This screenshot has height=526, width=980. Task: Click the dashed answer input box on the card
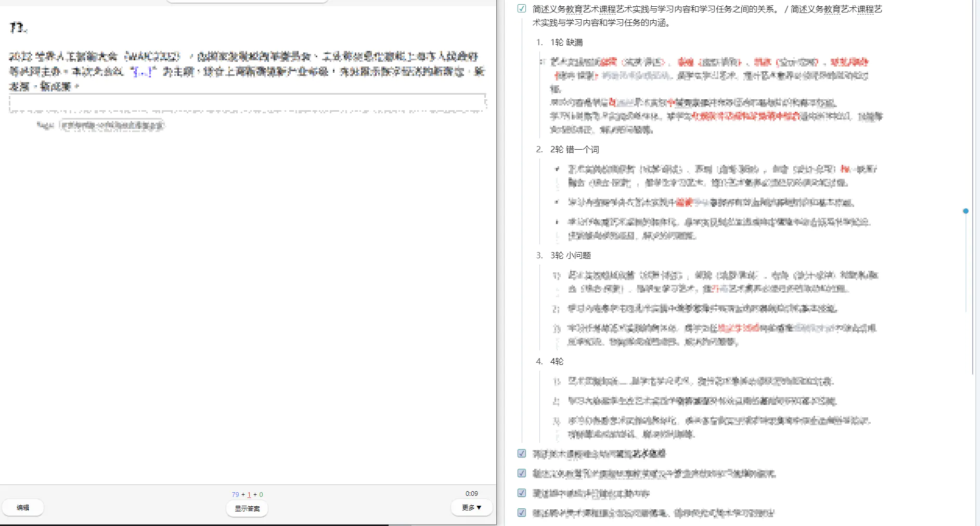point(248,103)
